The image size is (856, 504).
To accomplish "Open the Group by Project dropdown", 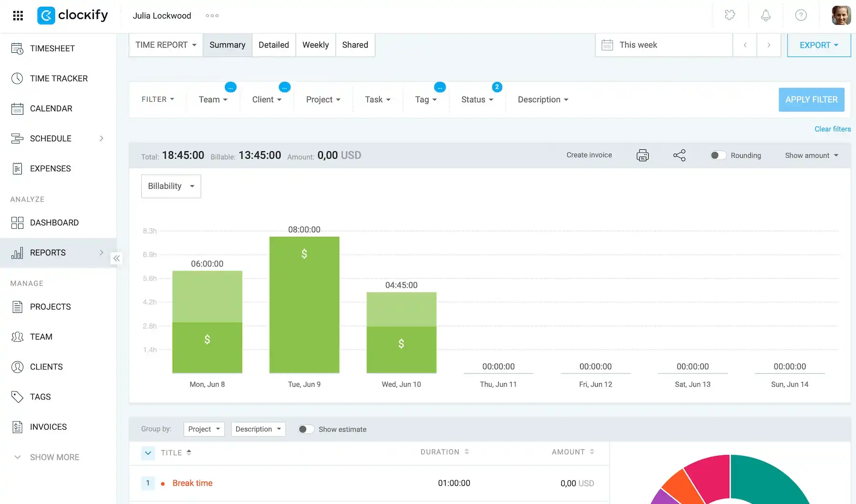I will [204, 429].
